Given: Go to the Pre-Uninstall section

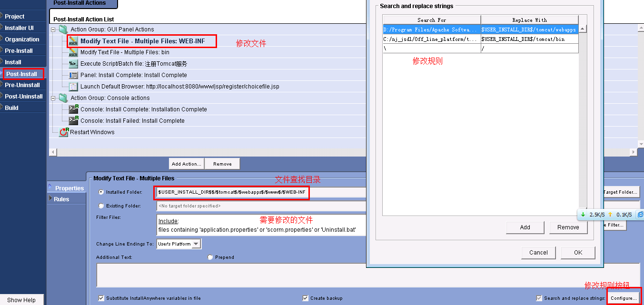Looking at the screenshot, I should (x=23, y=85).
